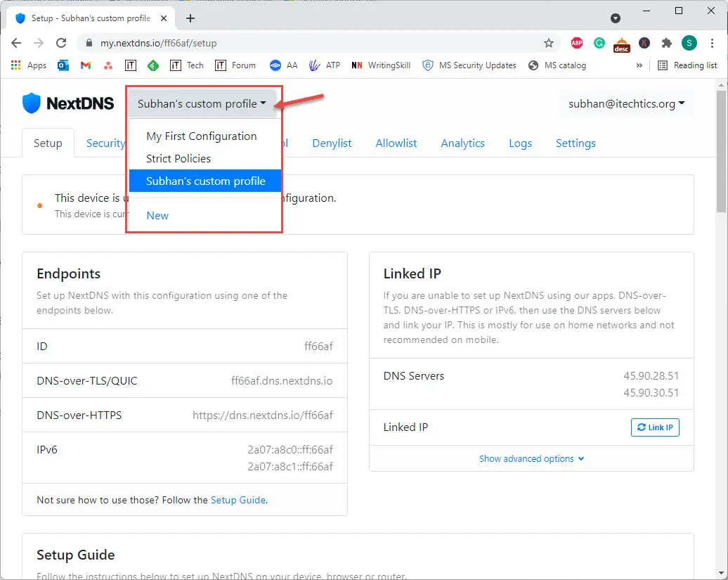The width and height of the screenshot is (728, 580).
Task: Open the unlabeled iT bookmark icon
Action: pos(131,65)
